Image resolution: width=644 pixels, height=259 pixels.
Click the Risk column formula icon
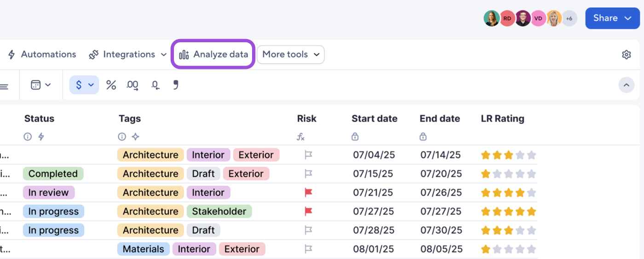(x=300, y=136)
